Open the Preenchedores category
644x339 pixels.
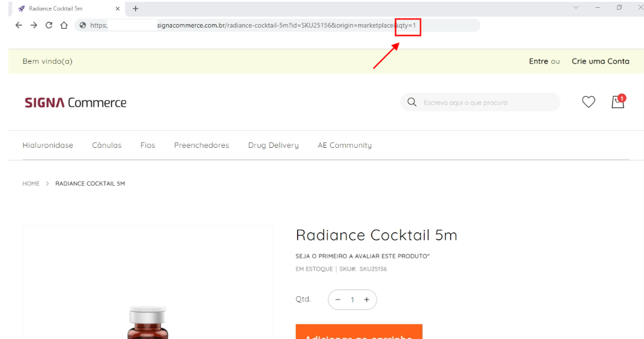(201, 145)
